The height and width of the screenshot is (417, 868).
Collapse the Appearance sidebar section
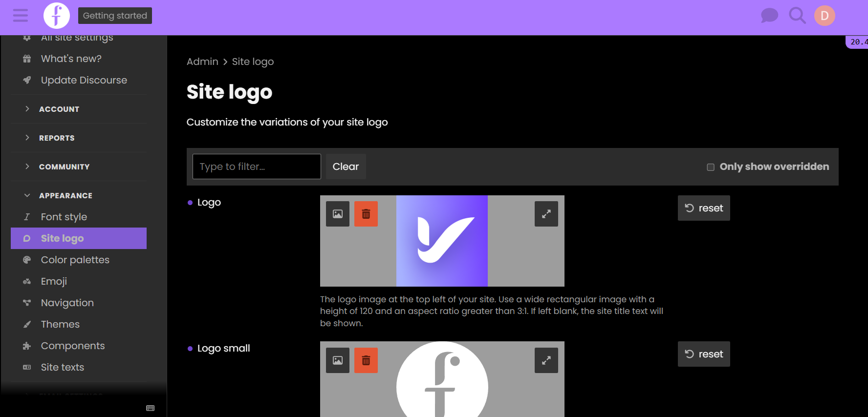pyautogui.click(x=65, y=195)
